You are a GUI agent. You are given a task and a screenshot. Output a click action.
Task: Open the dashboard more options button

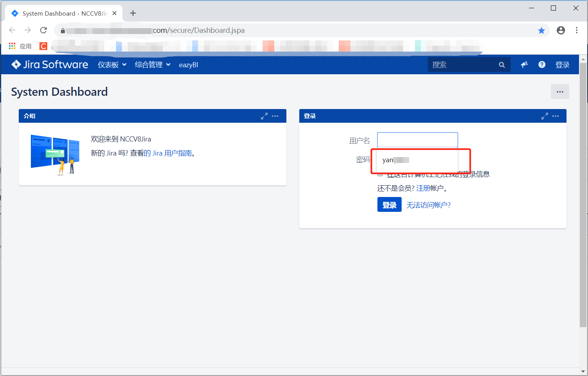(560, 92)
